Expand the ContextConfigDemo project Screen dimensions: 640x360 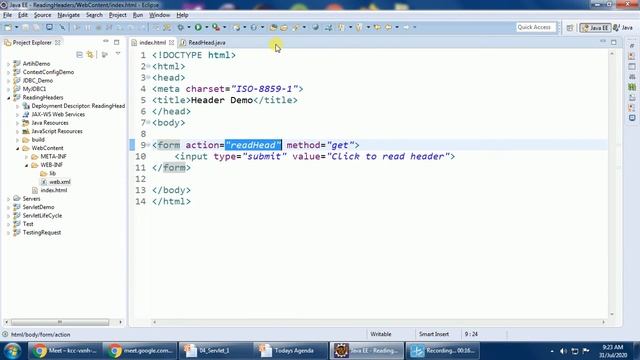coord(8,72)
